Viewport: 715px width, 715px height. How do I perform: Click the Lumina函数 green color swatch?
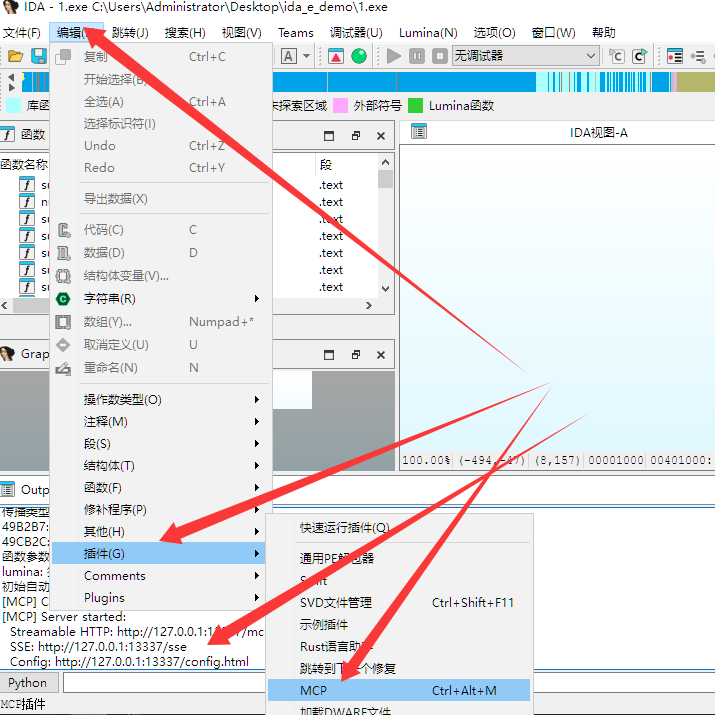tap(415, 106)
